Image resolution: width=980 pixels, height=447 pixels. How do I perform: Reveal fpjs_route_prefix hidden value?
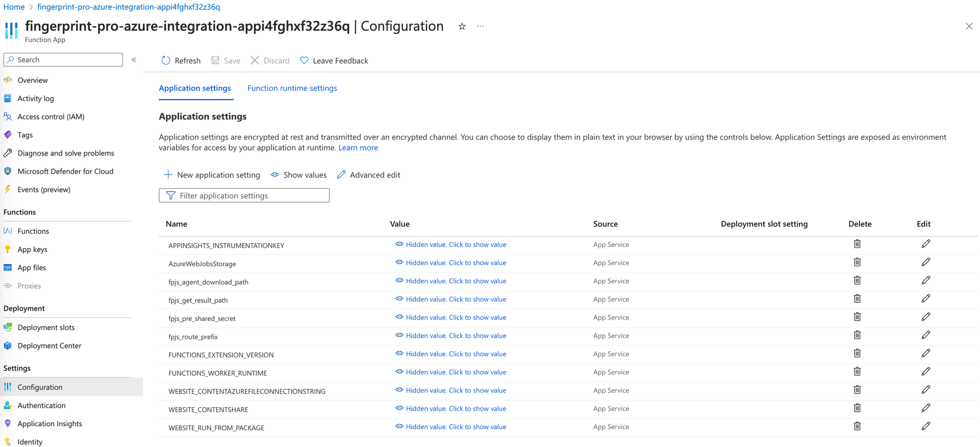(x=451, y=336)
